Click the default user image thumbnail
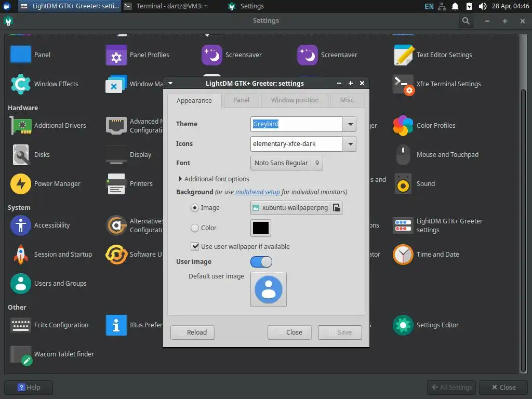The width and height of the screenshot is (532, 399). pos(269,289)
